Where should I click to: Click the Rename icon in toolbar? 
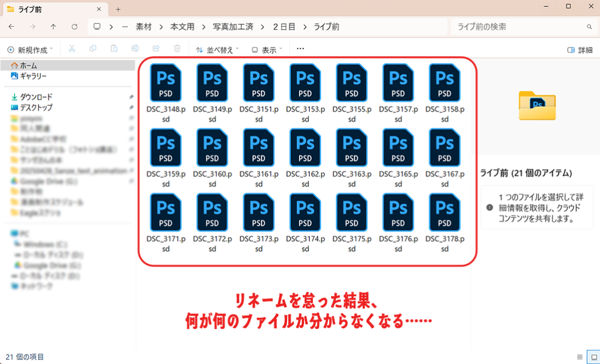click(135, 49)
